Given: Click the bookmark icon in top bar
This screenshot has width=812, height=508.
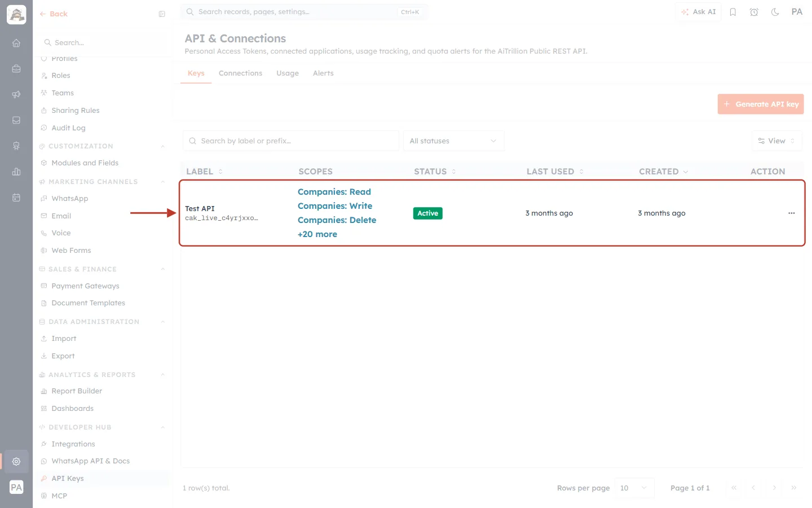Looking at the screenshot, I should tap(733, 12).
